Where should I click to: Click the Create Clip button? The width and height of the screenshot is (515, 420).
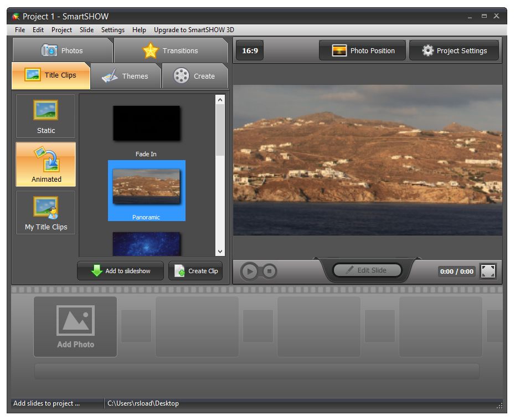195,271
